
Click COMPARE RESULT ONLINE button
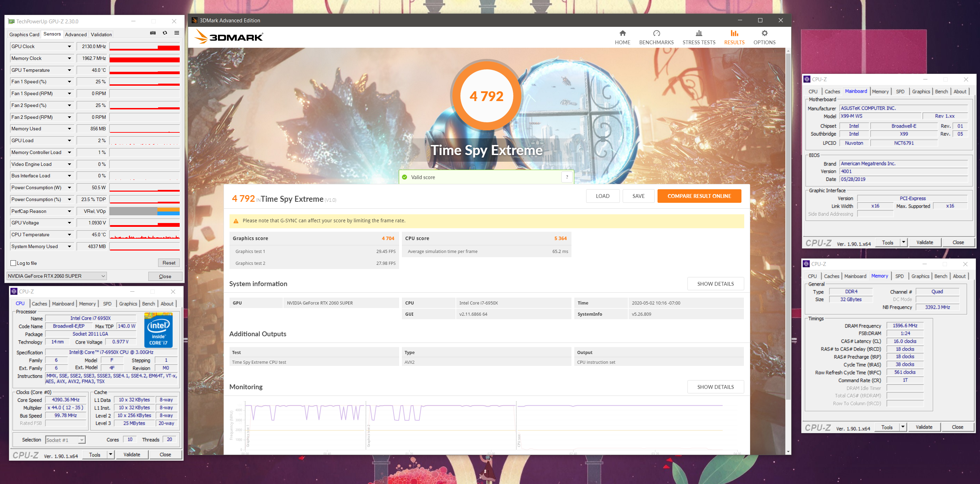click(699, 196)
